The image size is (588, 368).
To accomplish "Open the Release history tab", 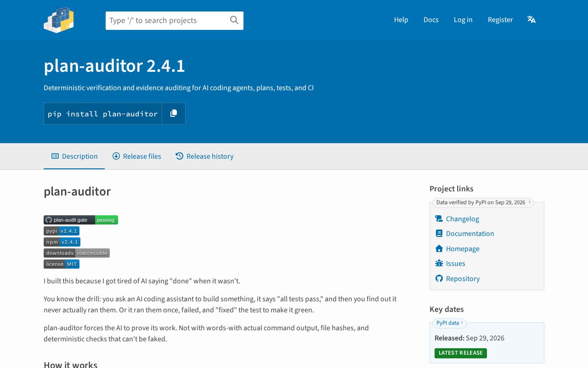I will click(204, 156).
